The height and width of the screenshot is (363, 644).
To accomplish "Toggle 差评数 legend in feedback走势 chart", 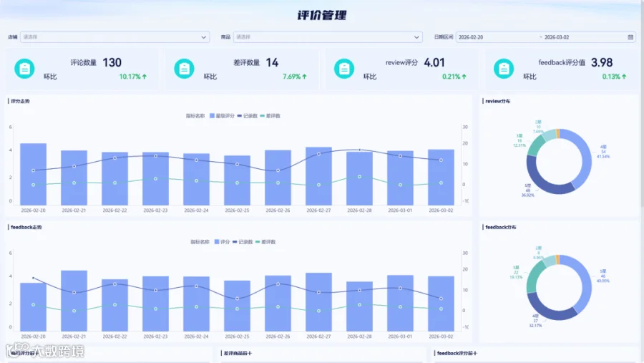I will (x=265, y=242).
